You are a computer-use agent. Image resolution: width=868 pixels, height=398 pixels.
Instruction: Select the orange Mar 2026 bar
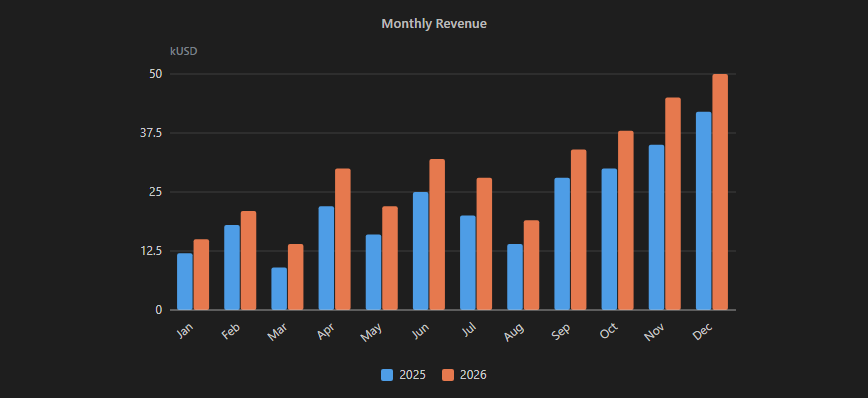[296, 277]
